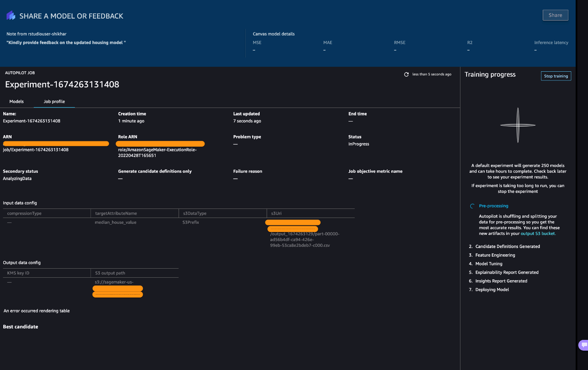Viewport: 588px width, 370px height.
Task: Click the Inference latency metric label
Action: 551,43
